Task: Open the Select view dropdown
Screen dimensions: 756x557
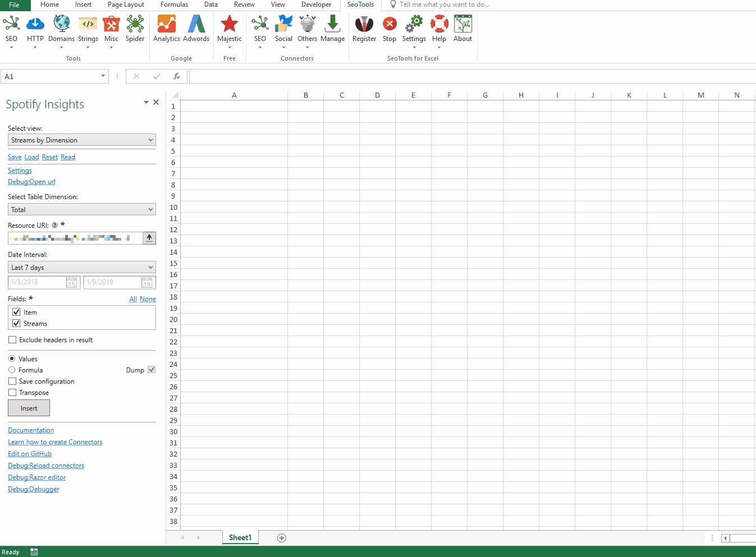Action: point(82,140)
